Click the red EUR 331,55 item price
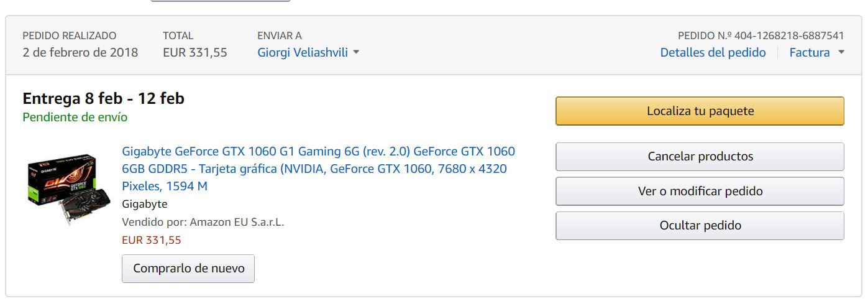Viewport: 868px width, 301px height. (x=152, y=240)
